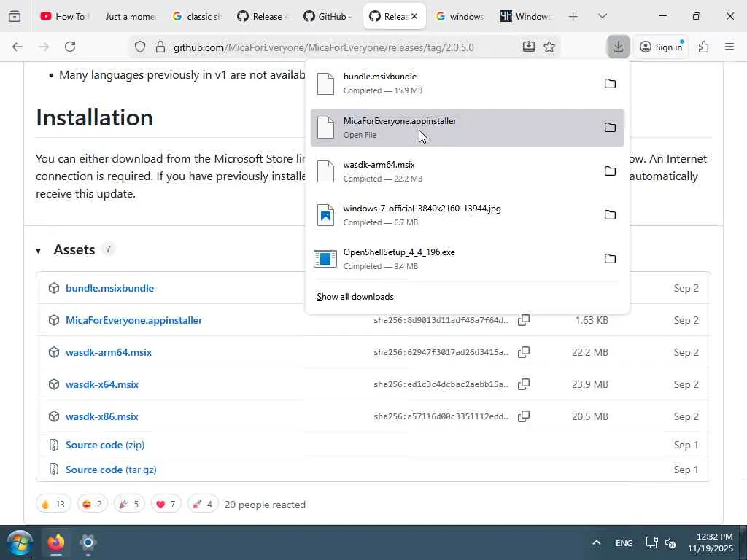
Task: Download bundle.msixbundle asset link
Action: tap(109, 288)
